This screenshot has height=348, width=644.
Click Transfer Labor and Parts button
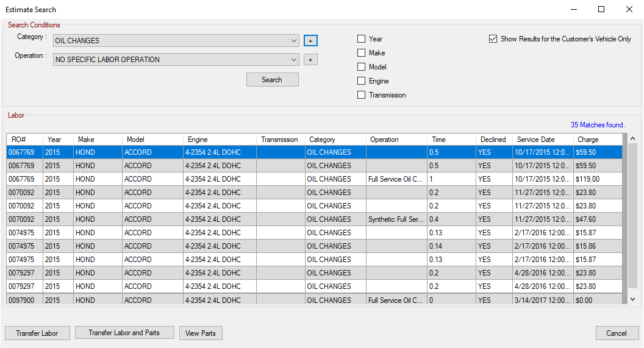(x=124, y=332)
